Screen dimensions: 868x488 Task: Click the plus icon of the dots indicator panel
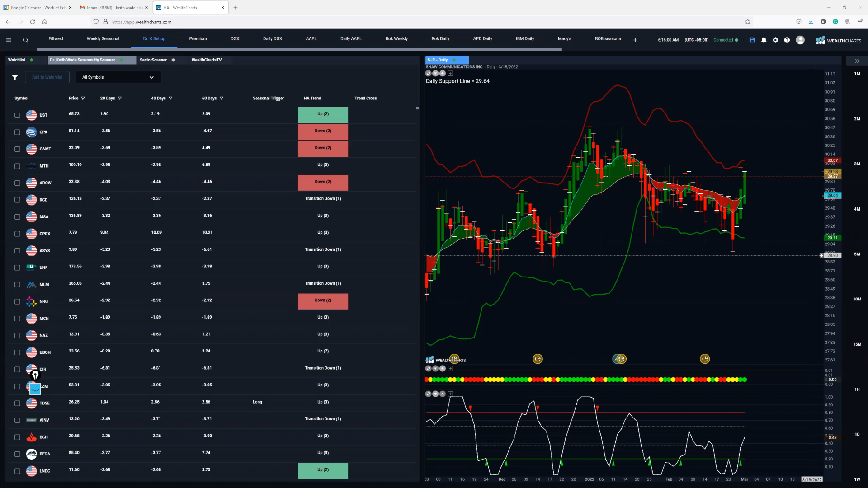click(450, 368)
